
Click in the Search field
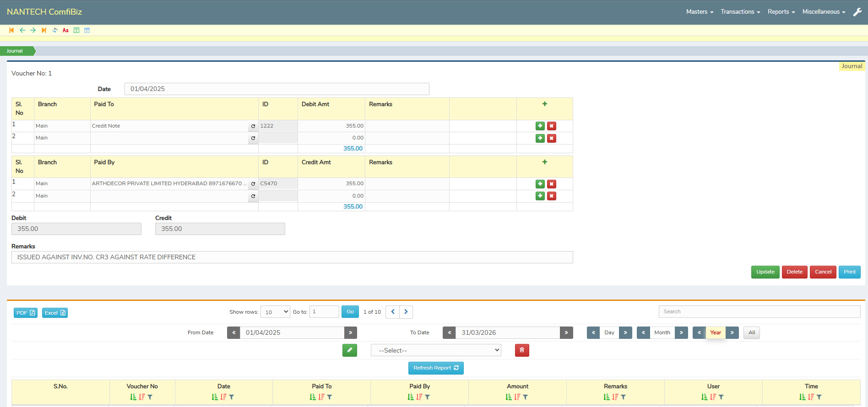pos(759,311)
